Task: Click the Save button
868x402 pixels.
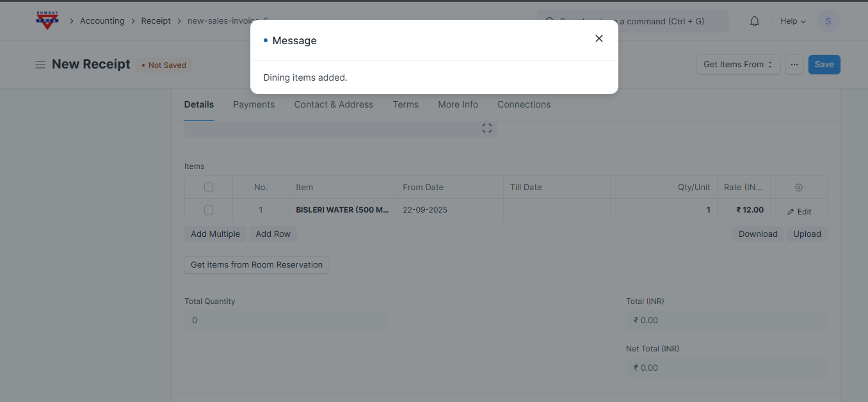Action: coord(824,65)
